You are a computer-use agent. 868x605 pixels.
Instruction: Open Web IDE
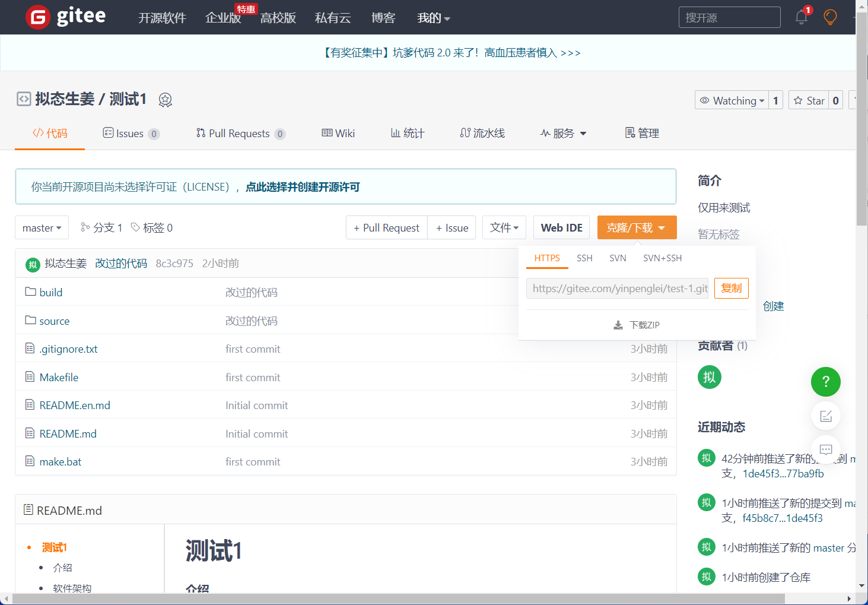(x=561, y=227)
